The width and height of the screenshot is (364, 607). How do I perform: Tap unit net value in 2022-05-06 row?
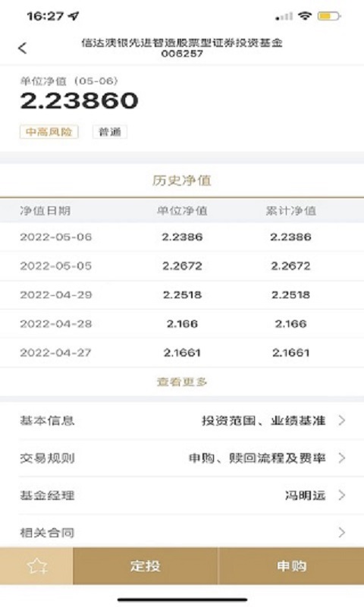pyautogui.click(x=182, y=237)
